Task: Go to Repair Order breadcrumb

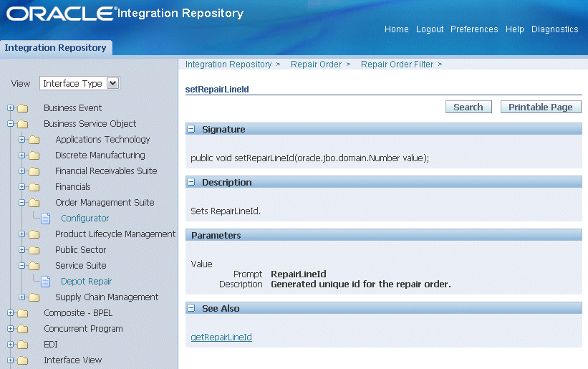Action: (316, 64)
